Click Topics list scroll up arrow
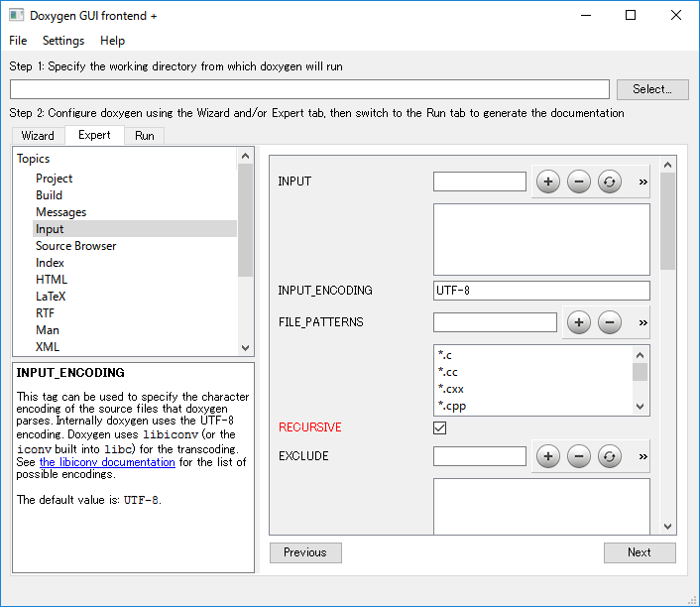The image size is (700, 607). point(245,156)
